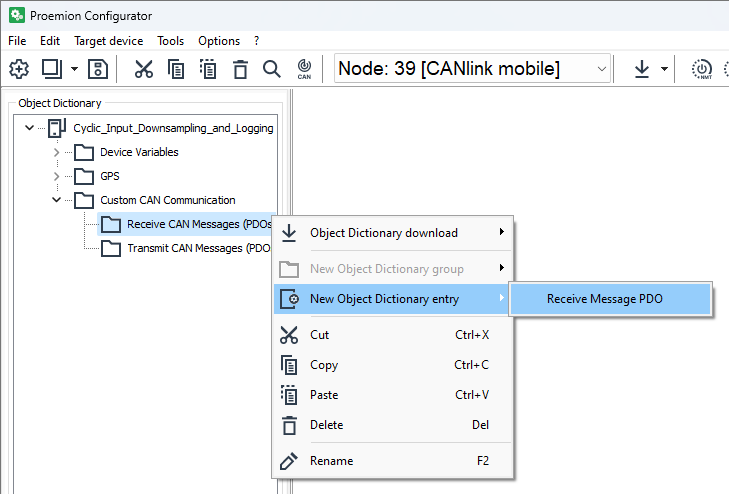Collapse the Custom CAN Communication folder
Viewport: 729px width, 494px height.
click(56, 200)
